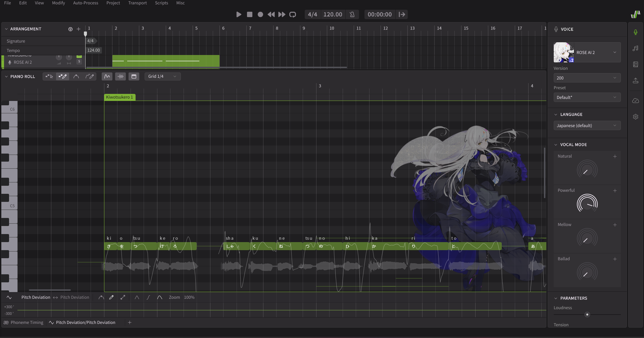Start playback with the Play button
This screenshot has height=338, width=644.
click(x=239, y=14)
